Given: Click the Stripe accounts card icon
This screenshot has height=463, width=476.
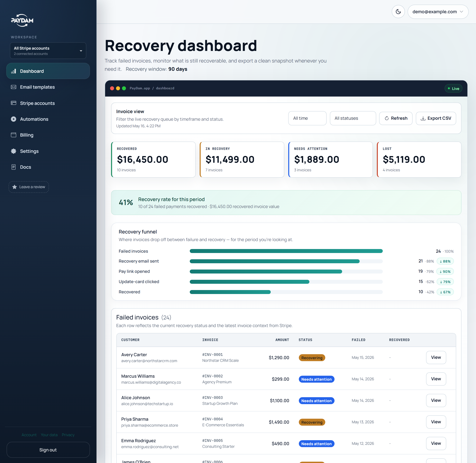Looking at the screenshot, I should tap(14, 103).
